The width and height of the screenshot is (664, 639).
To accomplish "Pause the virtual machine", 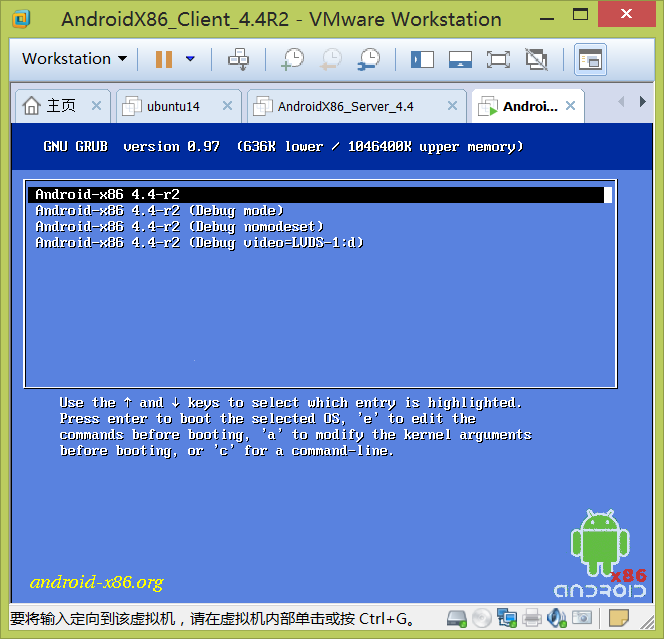I will [x=164, y=59].
